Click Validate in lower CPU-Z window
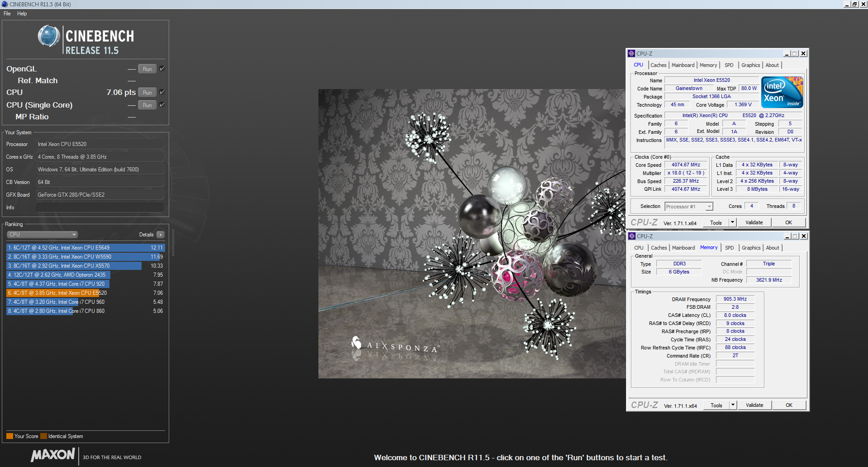868x467 pixels. (754, 405)
